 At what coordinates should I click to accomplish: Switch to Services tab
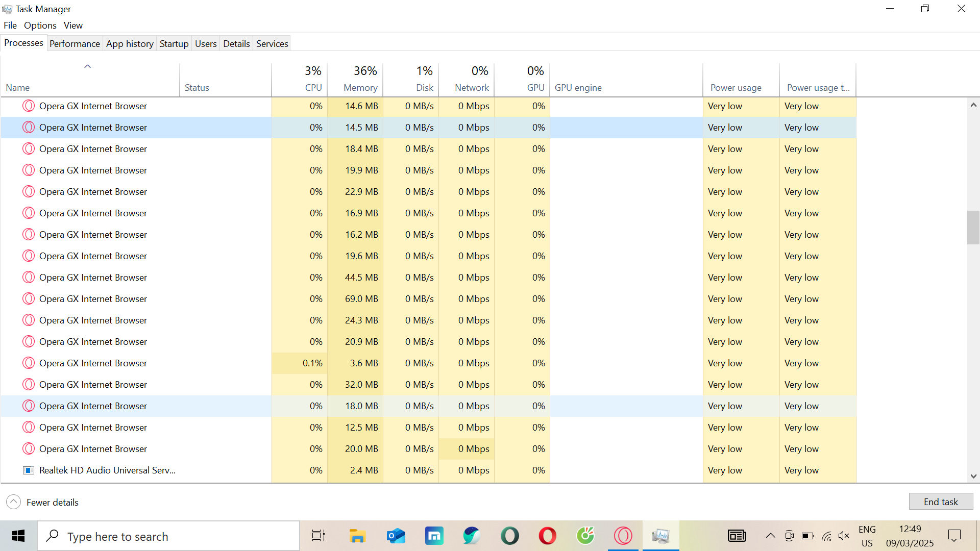click(272, 44)
